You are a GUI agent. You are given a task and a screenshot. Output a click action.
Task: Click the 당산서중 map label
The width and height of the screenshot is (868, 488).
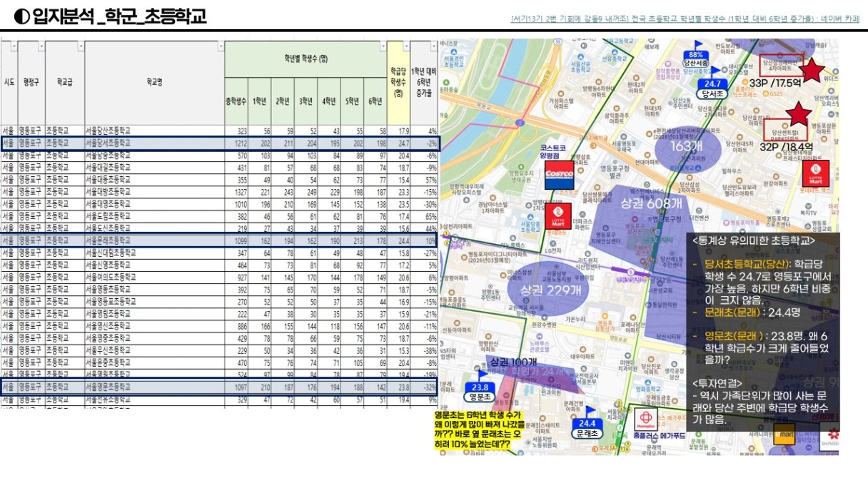[695, 63]
